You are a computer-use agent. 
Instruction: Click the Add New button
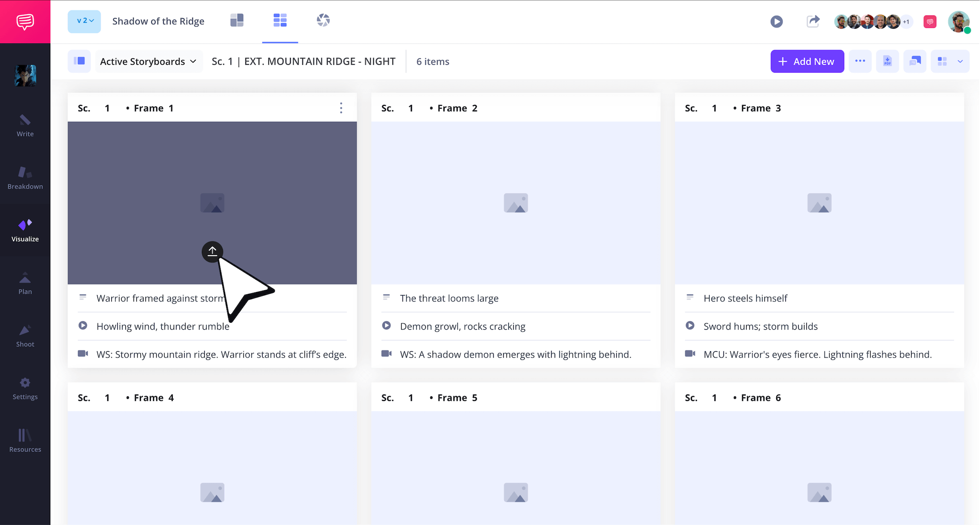(x=807, y=61)
